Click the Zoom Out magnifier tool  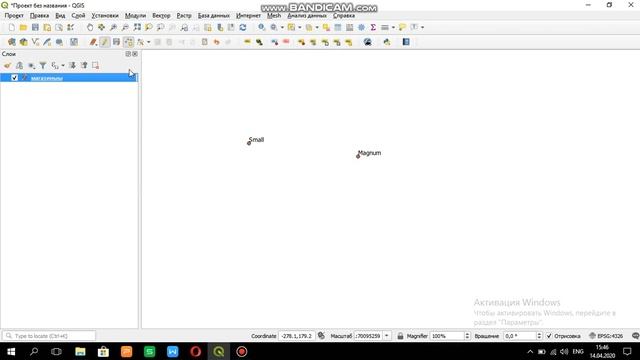pos(125,27)
